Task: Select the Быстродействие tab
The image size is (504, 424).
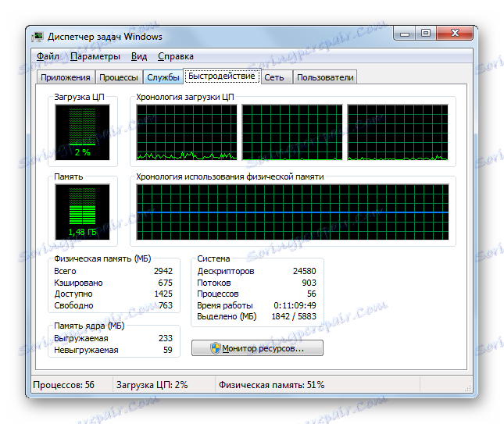Action: tap(222, 76)
